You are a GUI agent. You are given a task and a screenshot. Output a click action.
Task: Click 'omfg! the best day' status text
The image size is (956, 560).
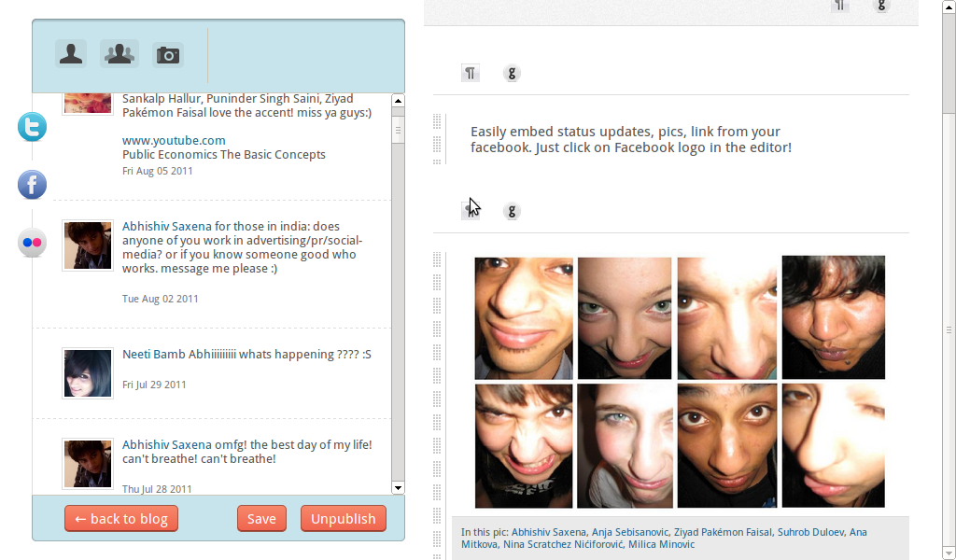click(x=246, y=452)
